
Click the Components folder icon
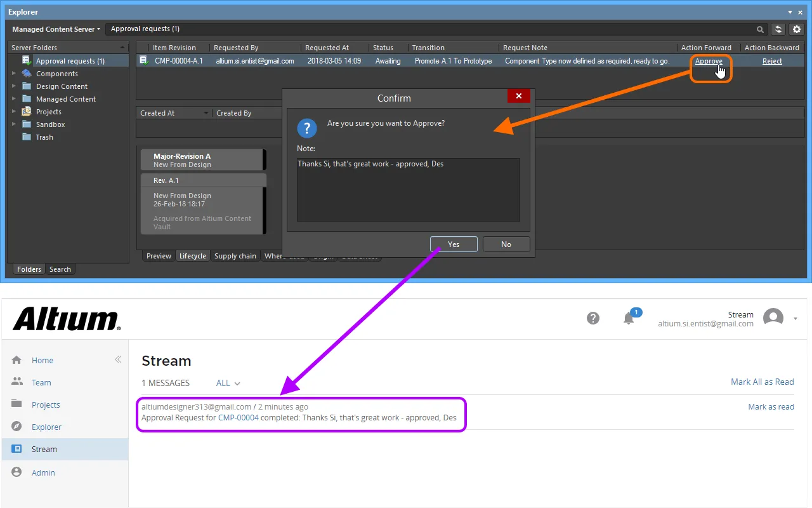point(27,74)
